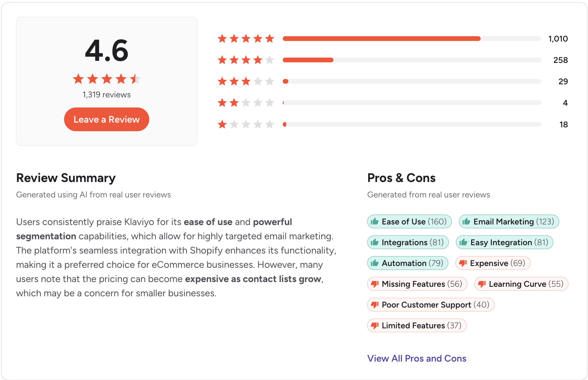The height and width of the screenshot is (380, 588).
Task: Click the thumbs-up icon on Ease of Use
Action: tap(374, 221)
